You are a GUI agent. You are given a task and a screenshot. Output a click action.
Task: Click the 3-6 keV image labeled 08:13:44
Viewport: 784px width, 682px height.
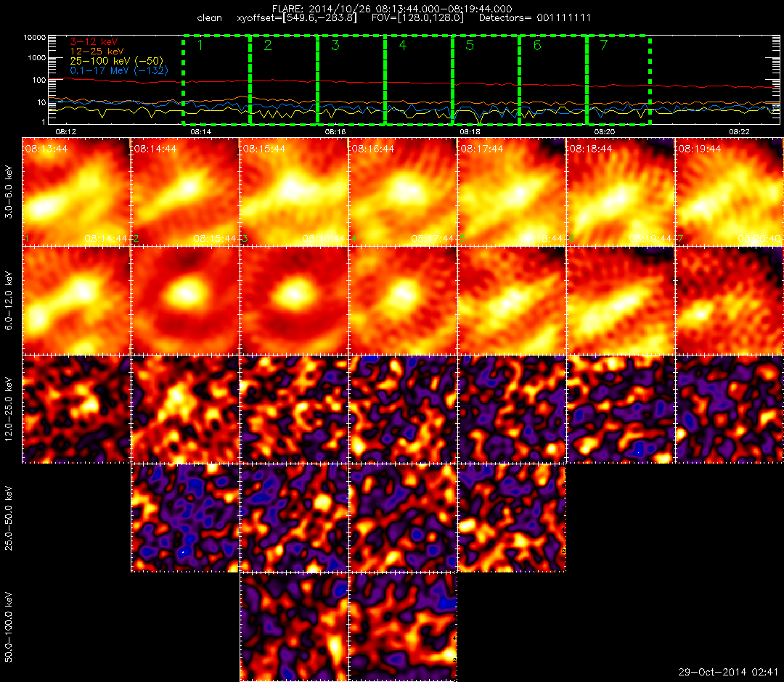click(76, 192)
